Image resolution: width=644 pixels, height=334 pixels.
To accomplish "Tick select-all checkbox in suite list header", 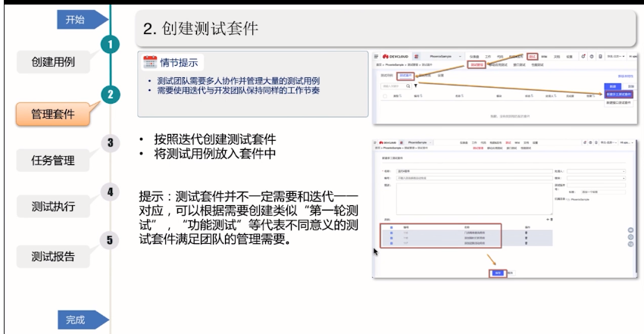I will pos(385,96).
